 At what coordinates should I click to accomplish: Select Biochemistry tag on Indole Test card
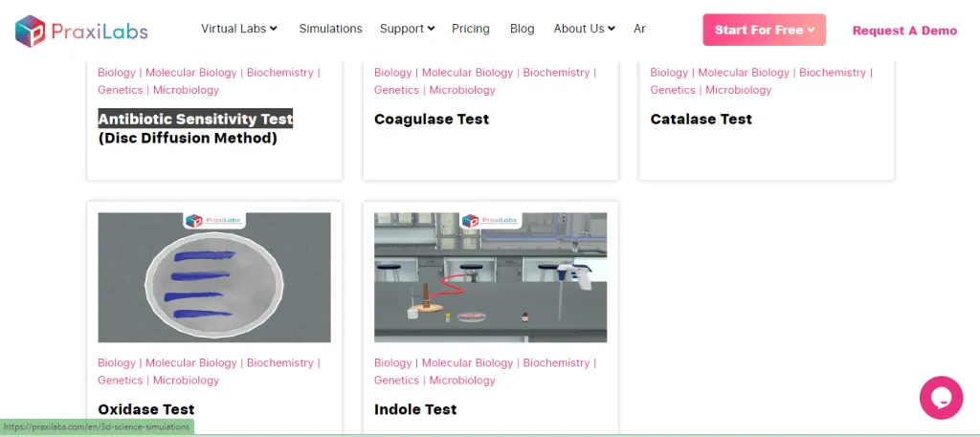pyautogui.click(x=556, y=362)
